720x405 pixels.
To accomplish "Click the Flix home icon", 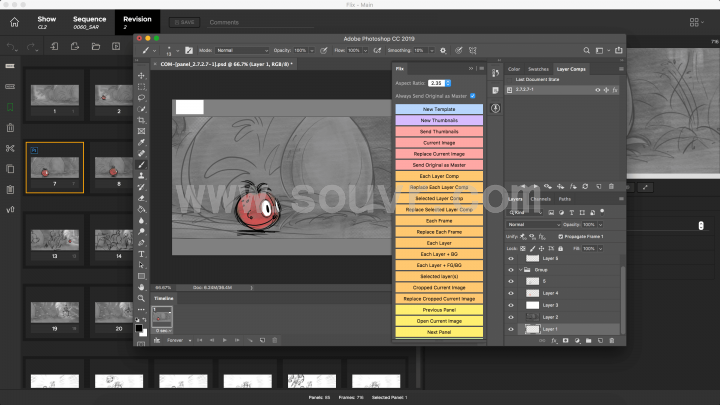I will coord(14,22).
